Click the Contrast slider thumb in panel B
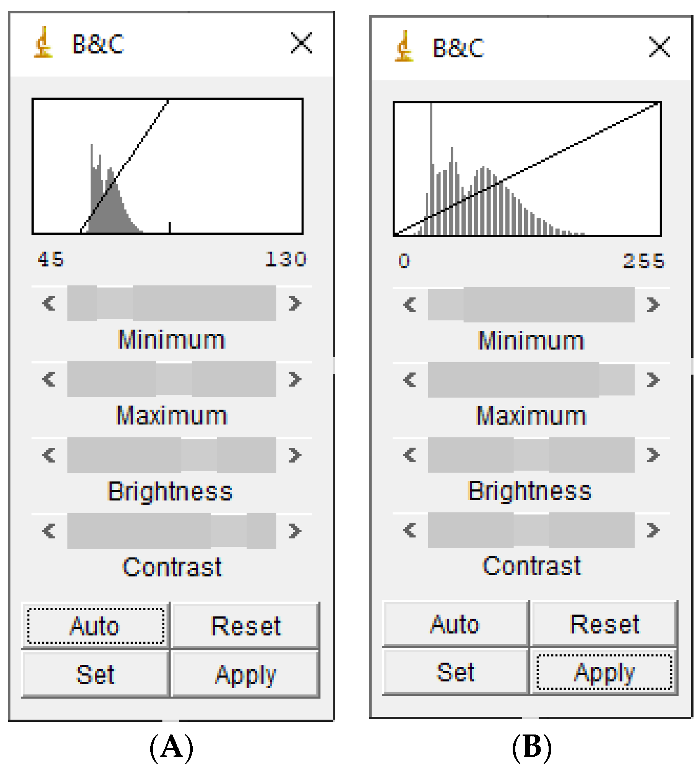 coord(531,530)
